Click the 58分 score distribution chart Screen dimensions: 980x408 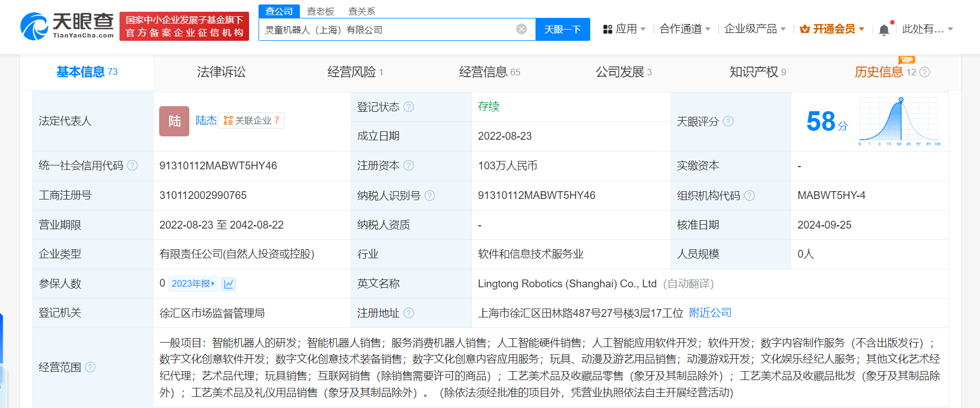pos(900,121)
